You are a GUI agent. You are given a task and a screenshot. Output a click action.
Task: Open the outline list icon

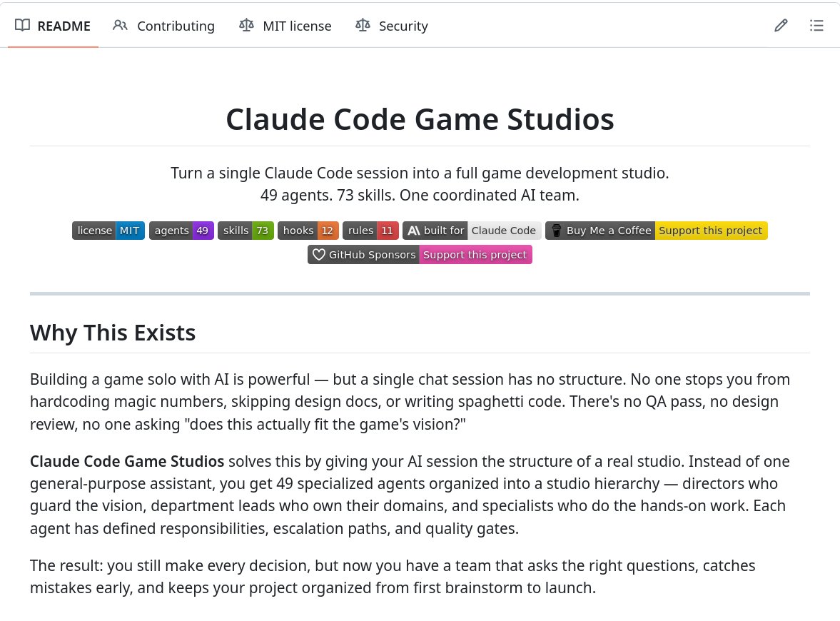click(816, 25)
